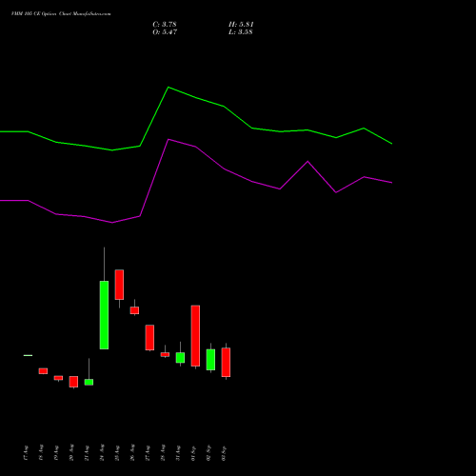Click the high price text "H: 5.81"
476x476 pixels.
click(x=241, y=25)
